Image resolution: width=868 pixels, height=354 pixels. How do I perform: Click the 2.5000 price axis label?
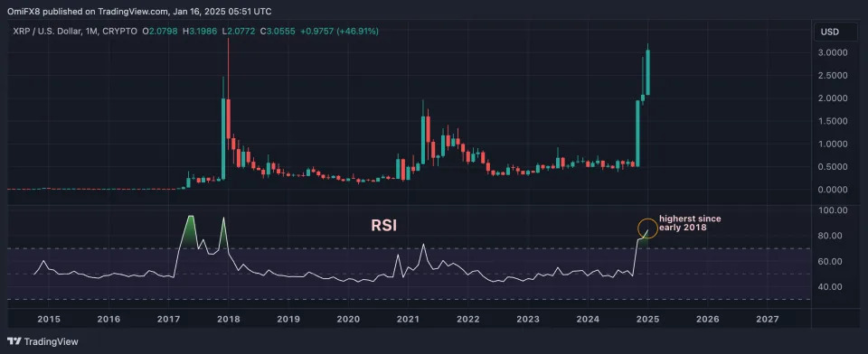pyautogui.click(x=832, y=75)
